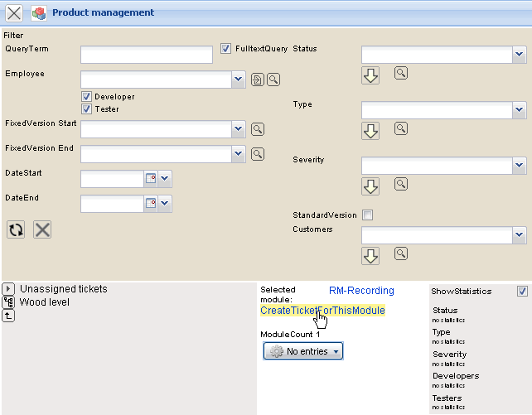Expand the FixedVersion Start dropdown
This screenshot has width=532, height=415.
coord(239,129)
